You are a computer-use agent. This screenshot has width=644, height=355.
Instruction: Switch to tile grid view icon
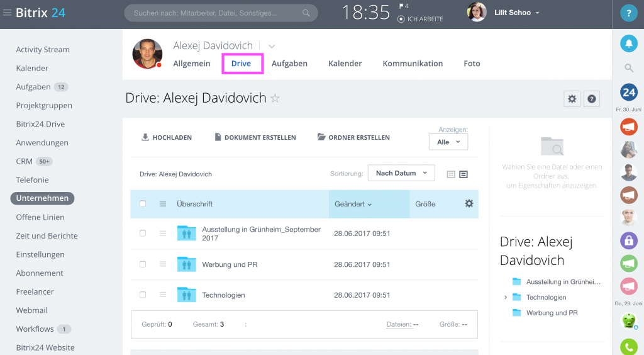coord(450,174)
